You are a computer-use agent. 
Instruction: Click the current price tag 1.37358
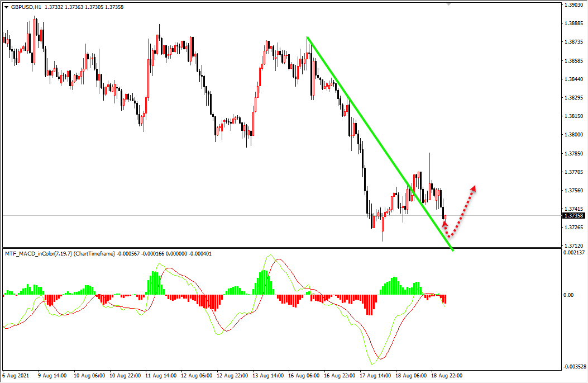click(x=573, y=215)
